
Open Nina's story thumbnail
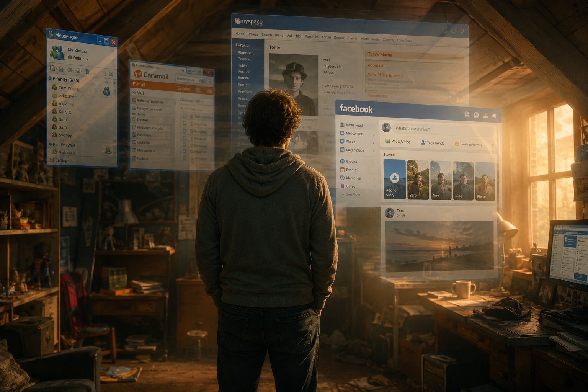463,181
